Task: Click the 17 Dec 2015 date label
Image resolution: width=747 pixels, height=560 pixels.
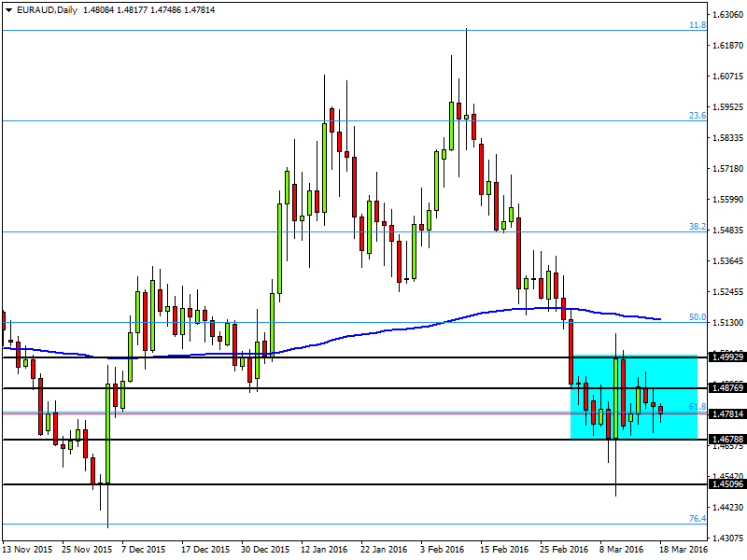Action: 206,549
